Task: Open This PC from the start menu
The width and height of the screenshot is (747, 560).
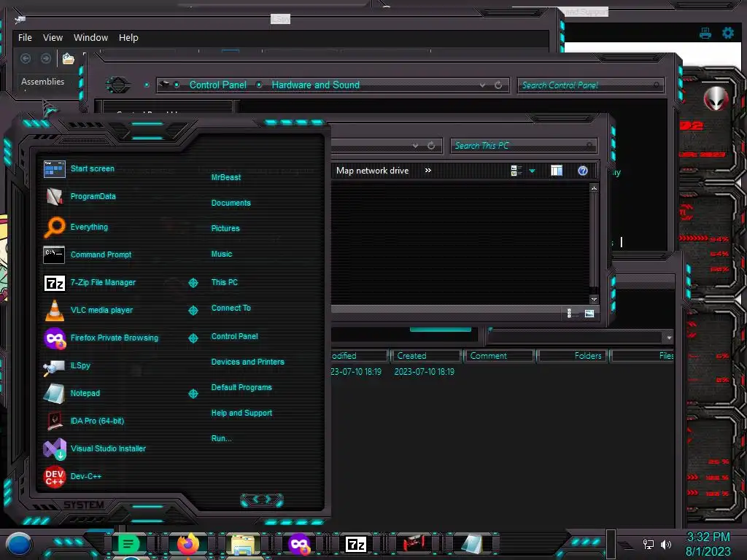Action: [x=225, y=282]
